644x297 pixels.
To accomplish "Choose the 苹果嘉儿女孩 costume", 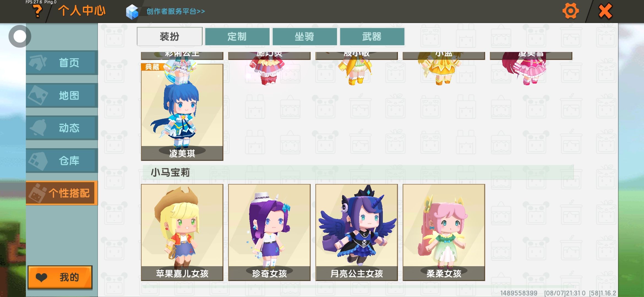I will click(x=182, y=232).
